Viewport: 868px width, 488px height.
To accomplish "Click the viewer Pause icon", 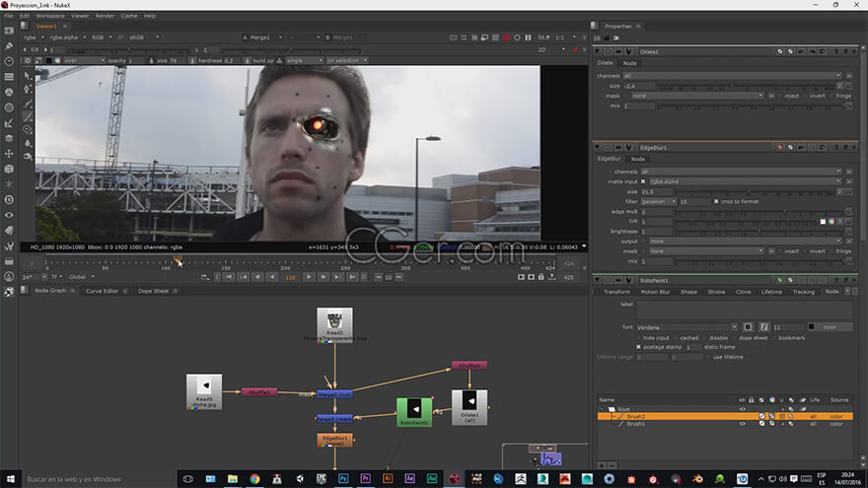I will [x=528, y=37].
